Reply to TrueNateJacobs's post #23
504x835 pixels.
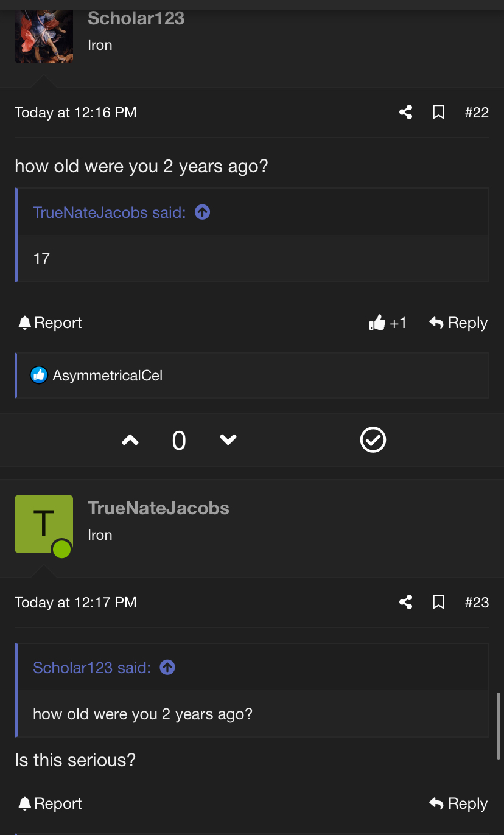pyautogui.click(x=458, y=804)
